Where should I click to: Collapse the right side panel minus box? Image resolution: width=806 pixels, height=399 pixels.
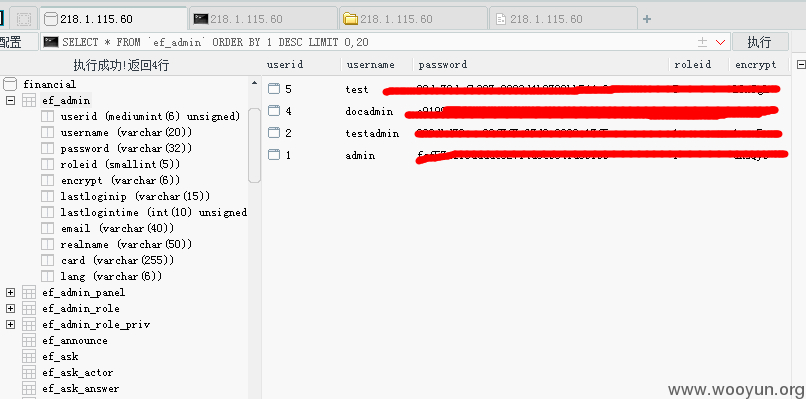[x=801, y=65]
